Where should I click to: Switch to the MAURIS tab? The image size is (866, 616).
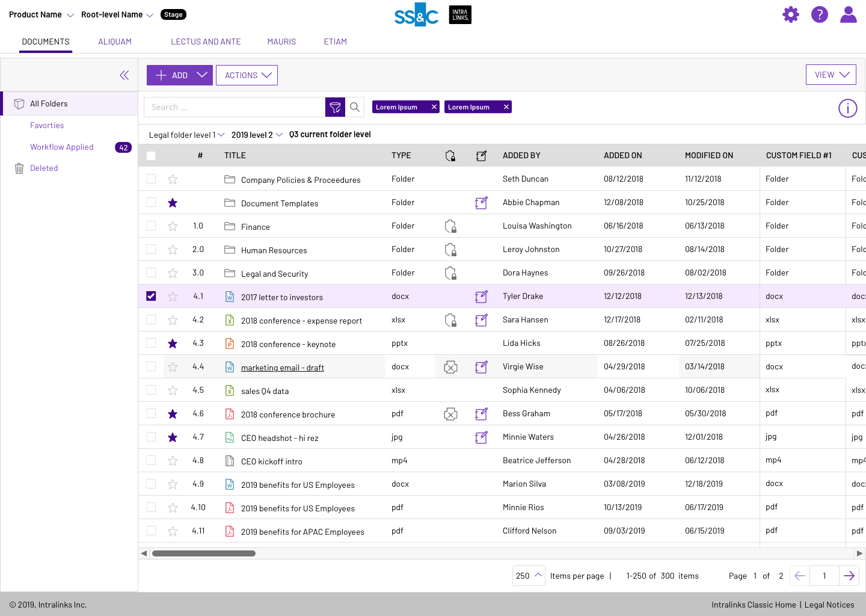pyautogui.click(x=281, y=42)
